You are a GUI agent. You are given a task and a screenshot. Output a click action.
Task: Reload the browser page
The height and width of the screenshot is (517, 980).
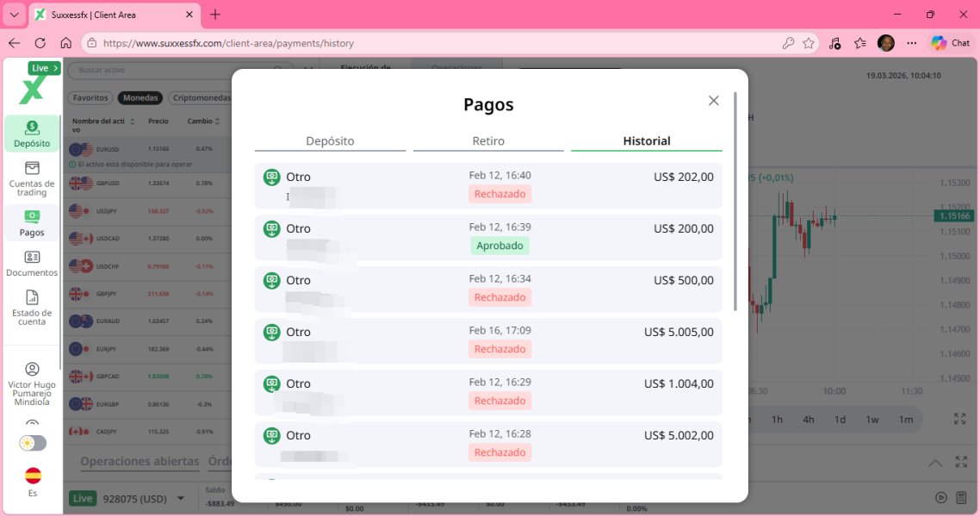tap(40, 43)
